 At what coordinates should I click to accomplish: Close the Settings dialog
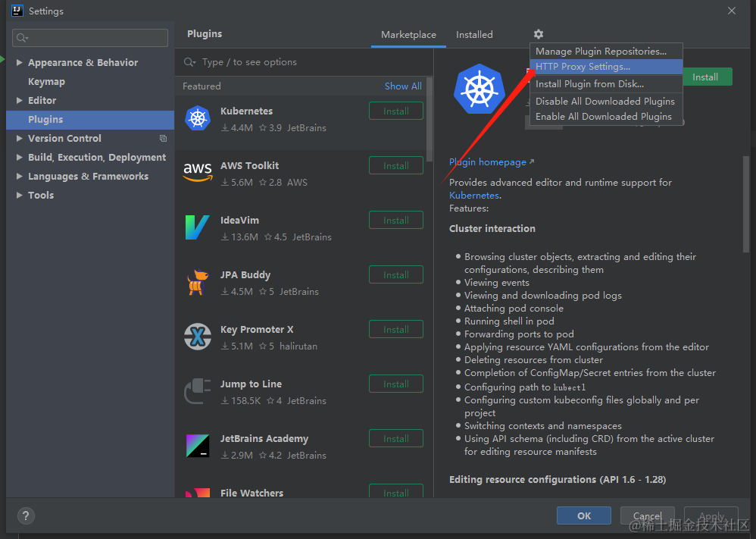coord(732,11)
